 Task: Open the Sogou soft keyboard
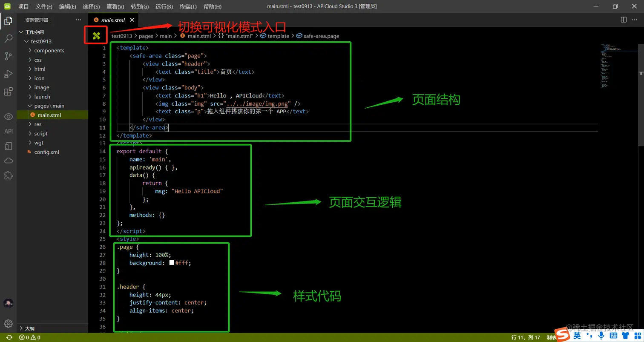click(x=613, y=336)
